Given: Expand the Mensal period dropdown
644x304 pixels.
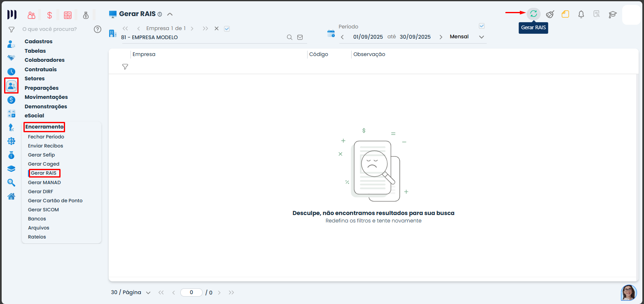Looking at the screenshot, I should pyautogui.click(x=481, y=37).
